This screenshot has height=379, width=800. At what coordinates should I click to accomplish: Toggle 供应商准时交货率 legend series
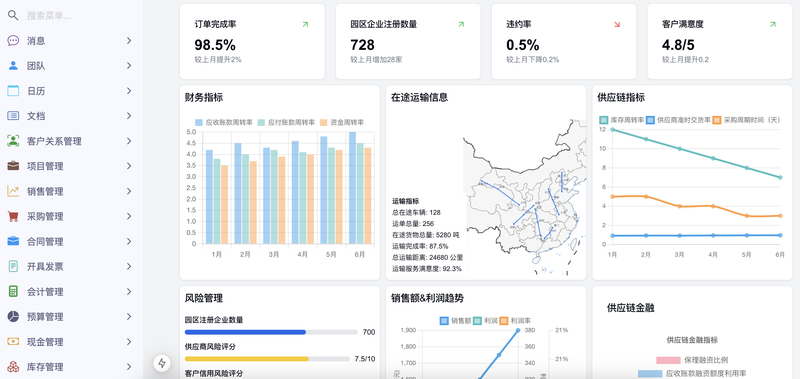click(678, 120)
